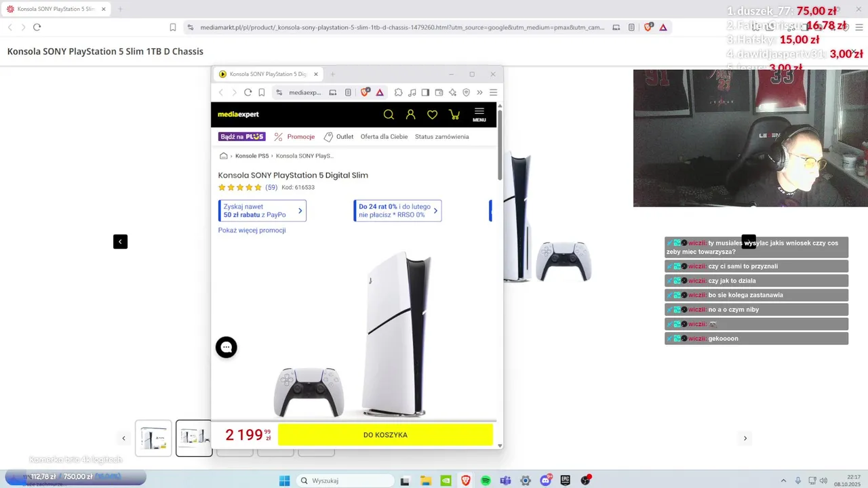Select the background Konsola SONY tab
Image resolution: width=868 pixels, height=488 pixels.
[x=56, y=9]
